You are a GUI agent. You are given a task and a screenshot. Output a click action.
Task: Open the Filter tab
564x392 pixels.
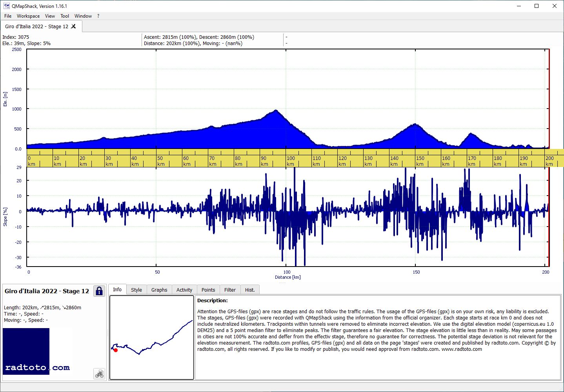tap(230, 290)
